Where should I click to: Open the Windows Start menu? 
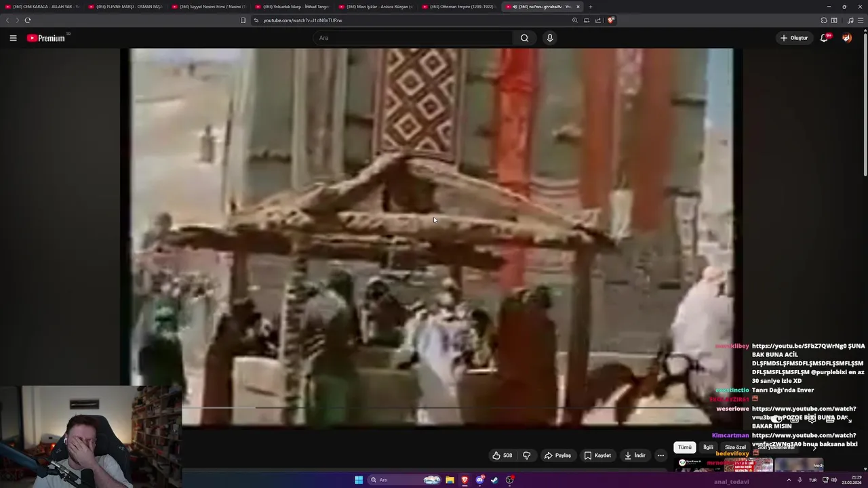pos(359,480)
